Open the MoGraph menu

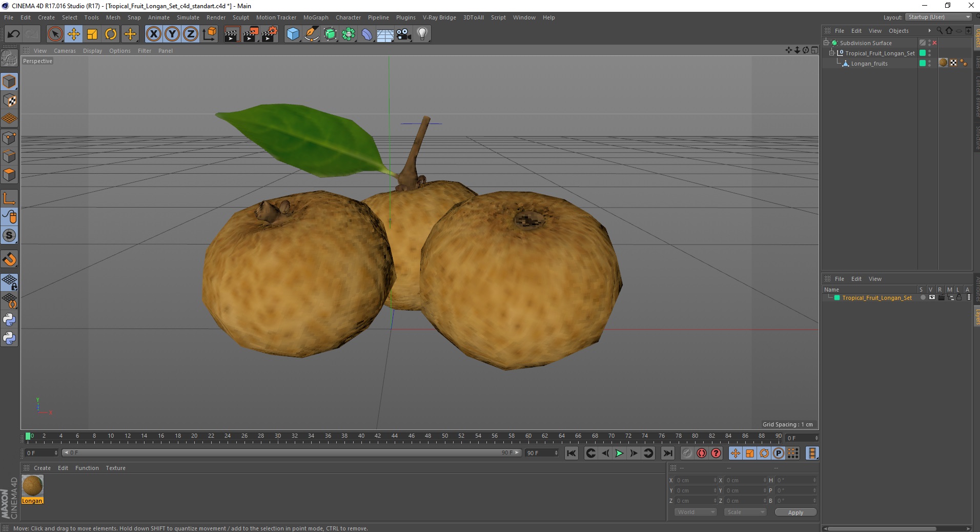click(x=316, y=17)
